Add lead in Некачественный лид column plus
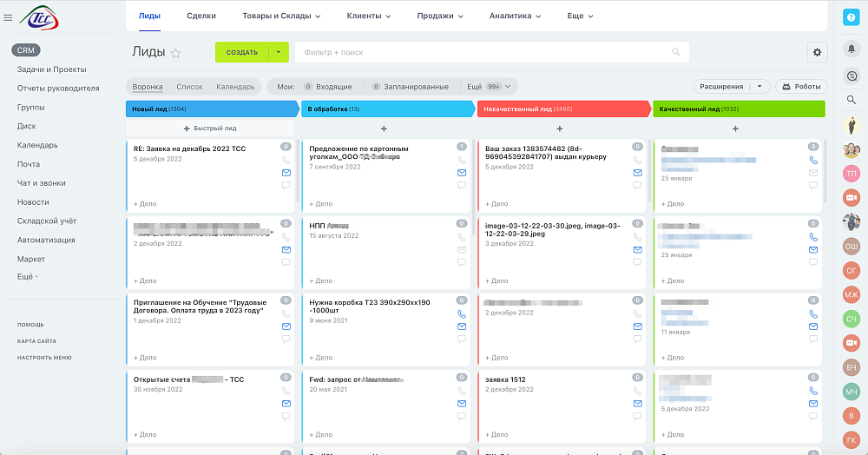Image resolution: width=868 pixels, height=455 pixels. [560, 129]
